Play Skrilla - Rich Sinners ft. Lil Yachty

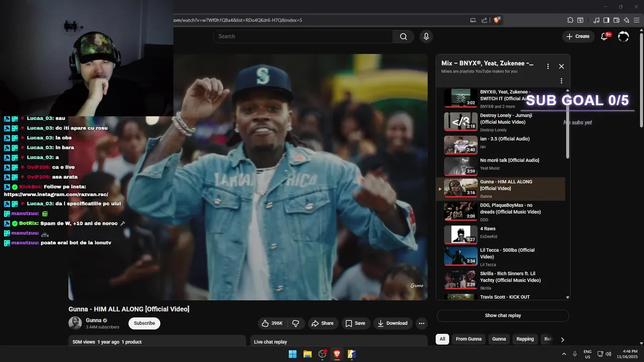tap(501, 281)
